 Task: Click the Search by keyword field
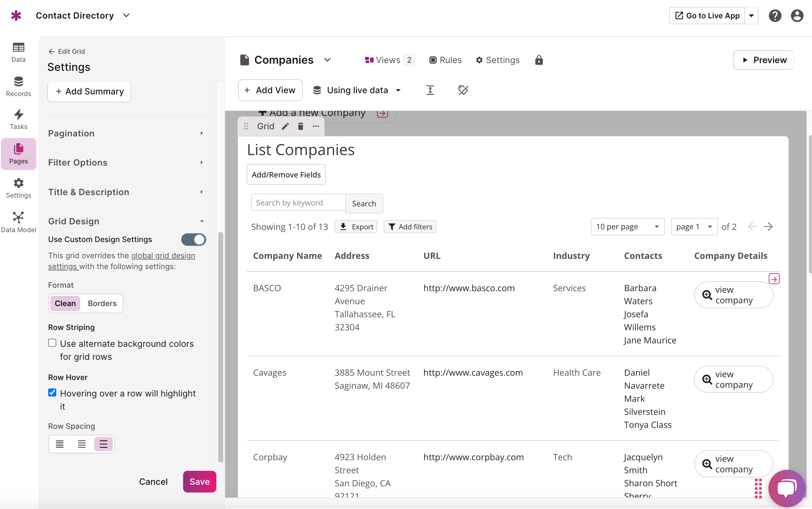(x=298, y=203)
